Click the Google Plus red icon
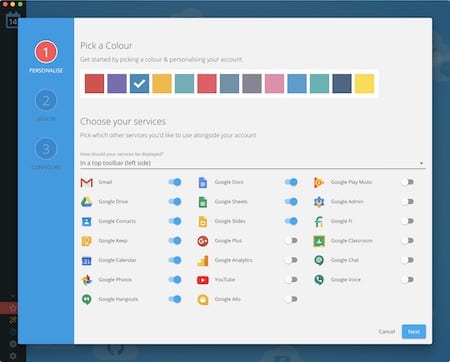This screenshot has width=450, height=362. coord(203,241)
